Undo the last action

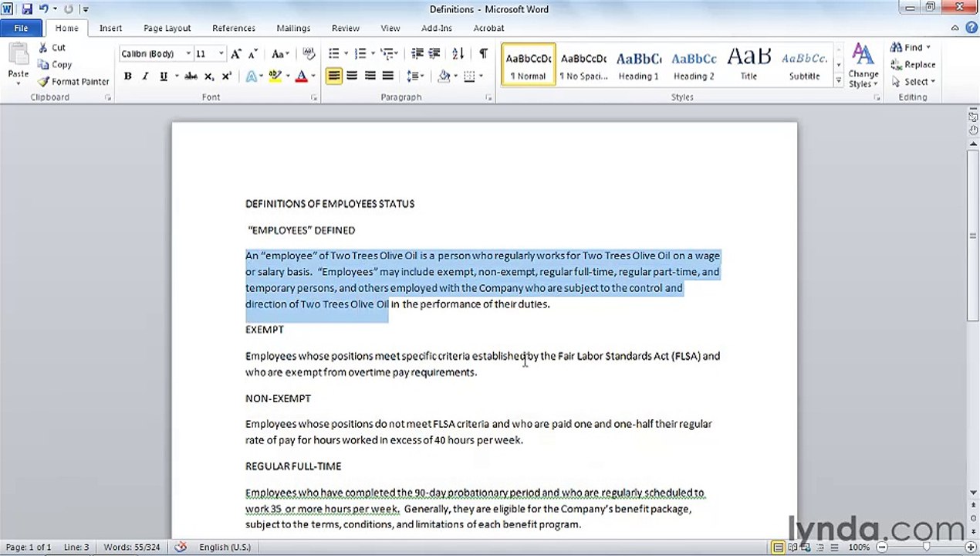[43, 9]
